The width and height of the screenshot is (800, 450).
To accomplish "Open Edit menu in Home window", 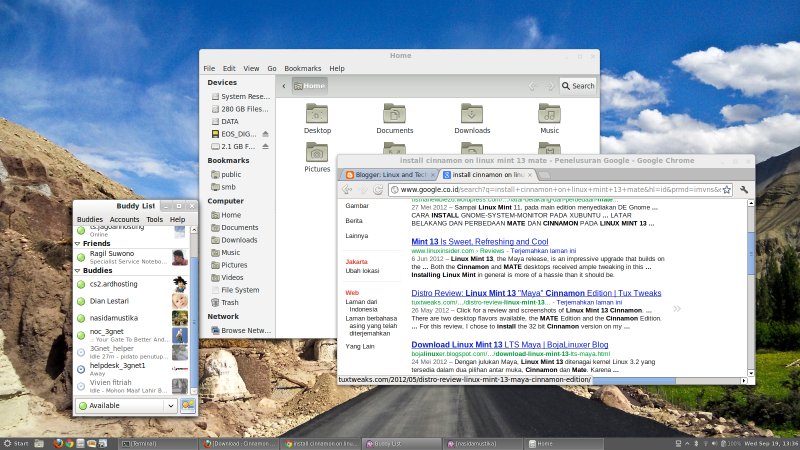I will 229,68.
